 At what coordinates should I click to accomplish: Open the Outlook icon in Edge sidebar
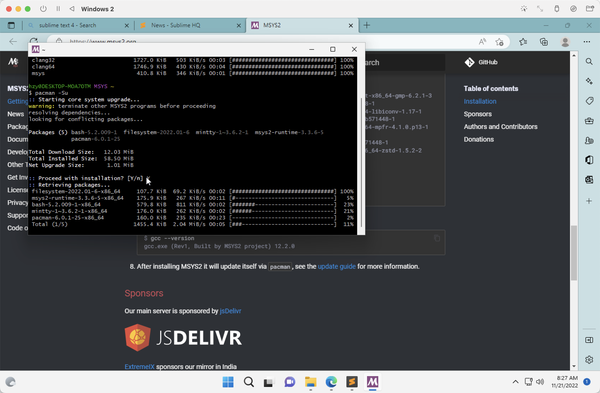click(x=589, y=179)
